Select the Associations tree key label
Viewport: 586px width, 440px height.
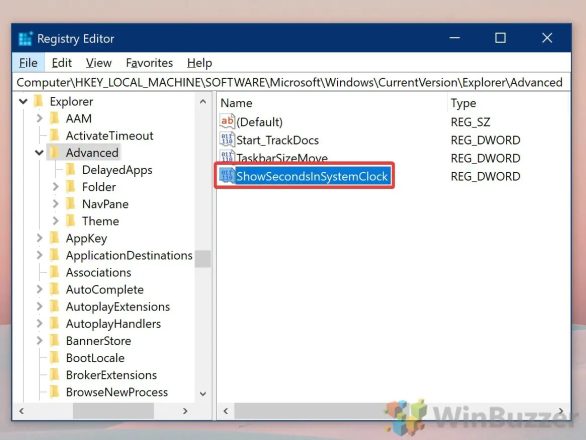click(98, 272)
